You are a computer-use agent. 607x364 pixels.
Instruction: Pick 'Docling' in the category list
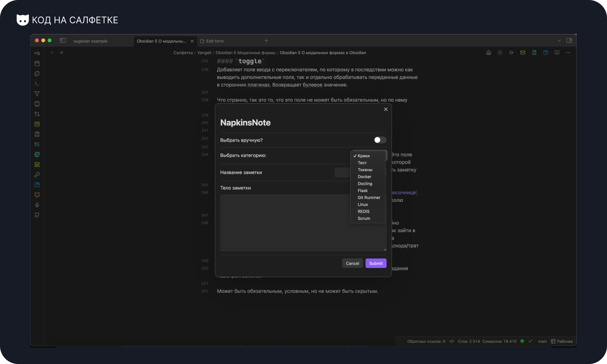coord(368,184)
